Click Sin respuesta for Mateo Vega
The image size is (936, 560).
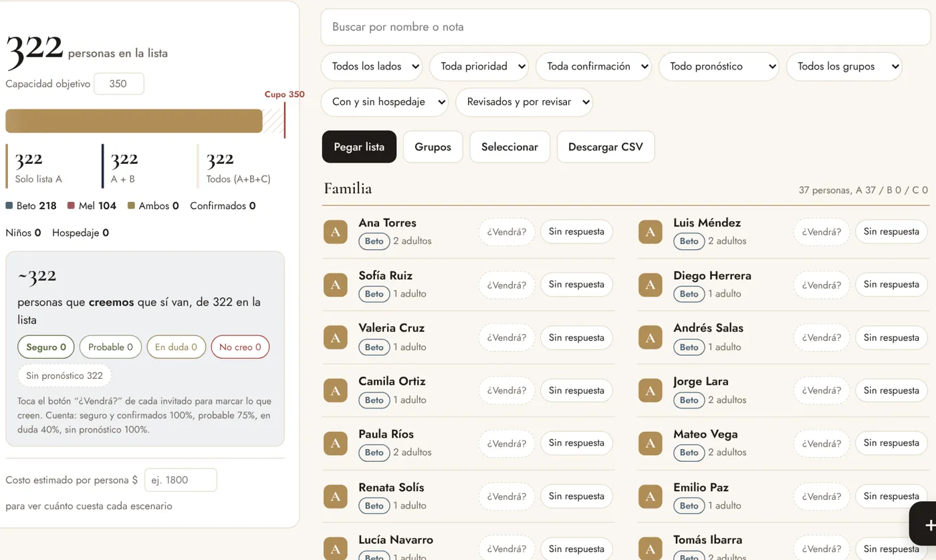(891, 443)
